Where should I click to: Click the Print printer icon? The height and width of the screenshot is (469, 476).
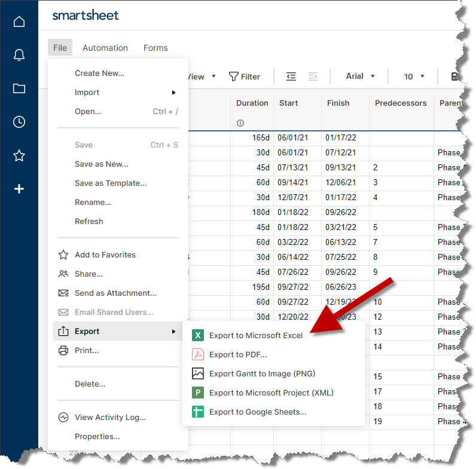point(63,350)
